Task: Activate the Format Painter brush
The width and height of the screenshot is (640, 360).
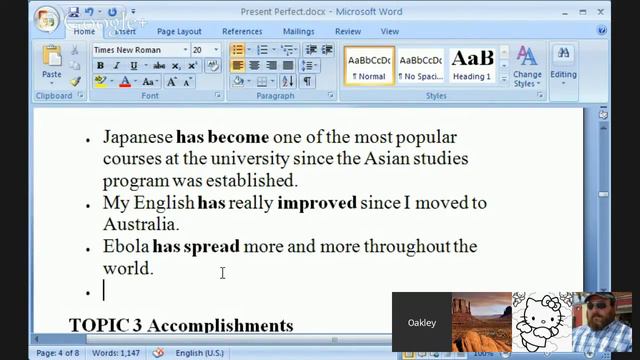Action: point(75,82)
